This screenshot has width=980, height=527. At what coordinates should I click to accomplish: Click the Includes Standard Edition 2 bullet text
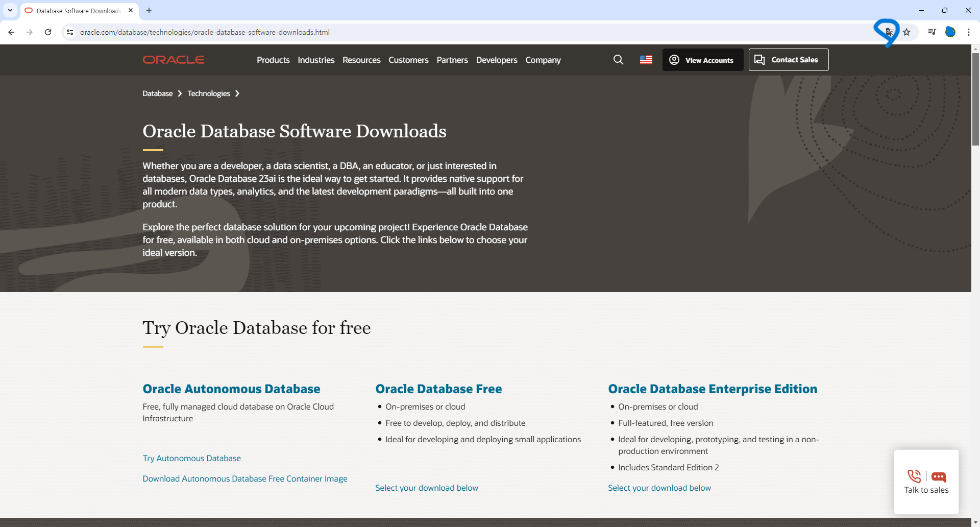click(x=668, y=467)
